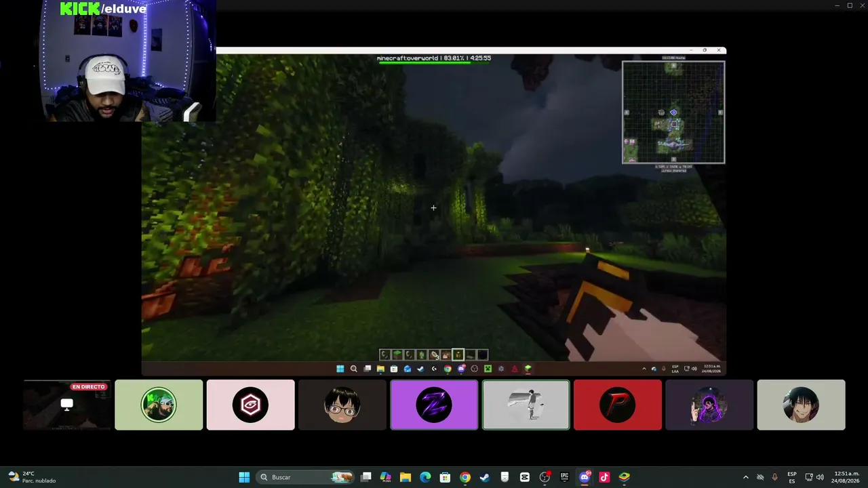Select the purple Z logo participant tile
Image resolution: width=868 pixels, height=488 pixels.
tap(434, 405)
